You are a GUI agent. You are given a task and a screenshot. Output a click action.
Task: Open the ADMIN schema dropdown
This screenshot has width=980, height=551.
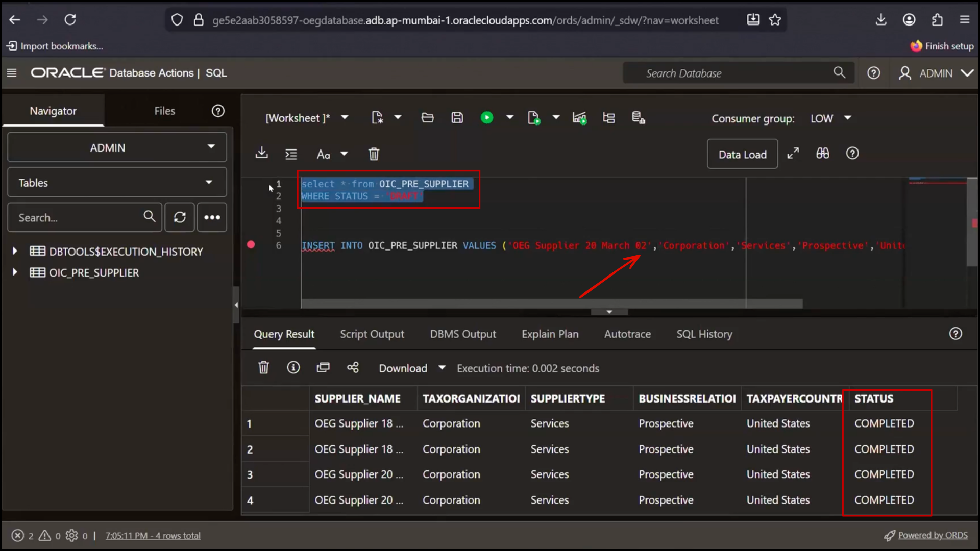[x=117, y=147]
